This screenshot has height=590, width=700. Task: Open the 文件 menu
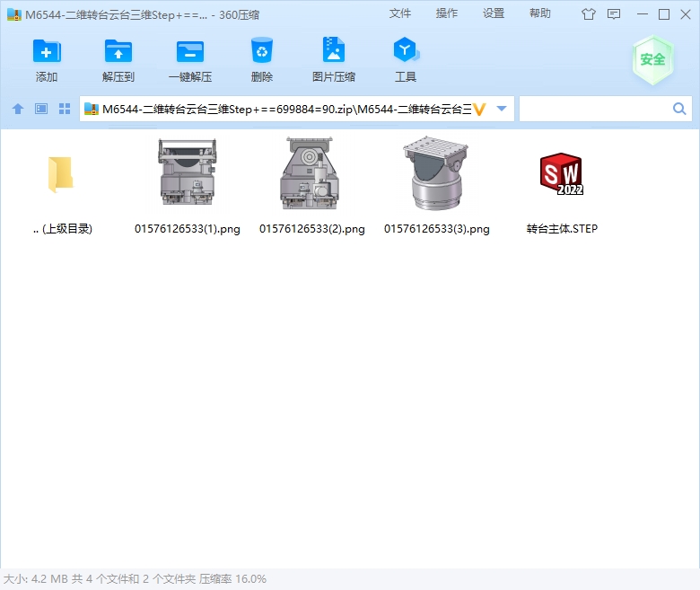[x=400, y=13]
